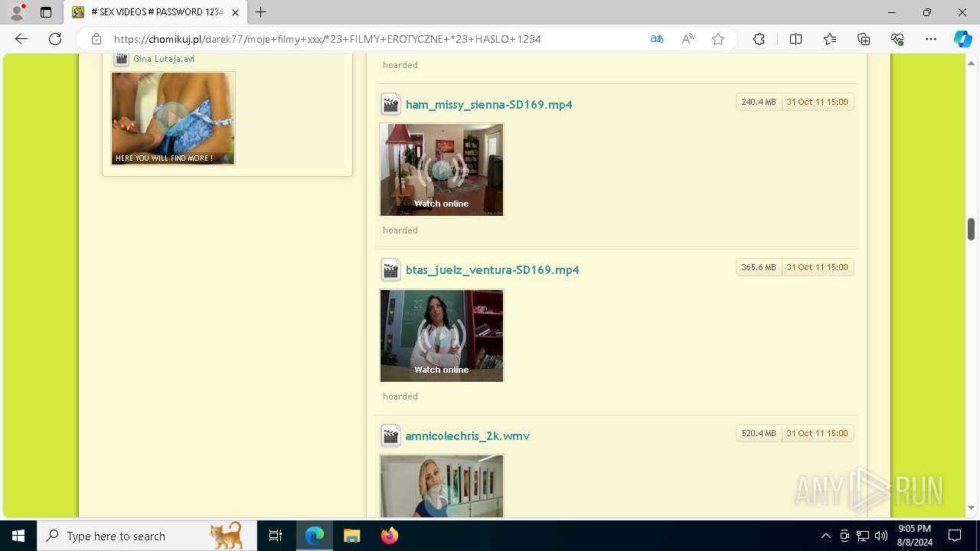This screenshot has height=551, width=980.
Task: Click the amnicolechris_2k video file icon
Action: point(390,435)
